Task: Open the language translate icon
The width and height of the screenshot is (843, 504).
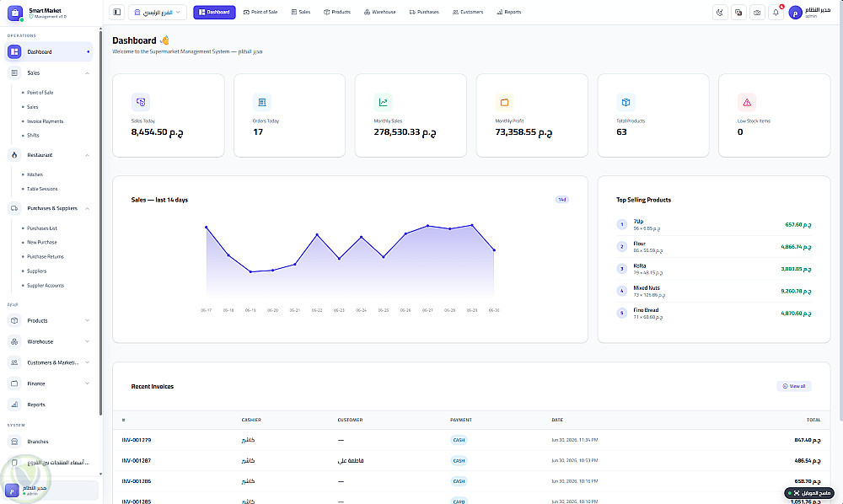Action: point(738,13)
